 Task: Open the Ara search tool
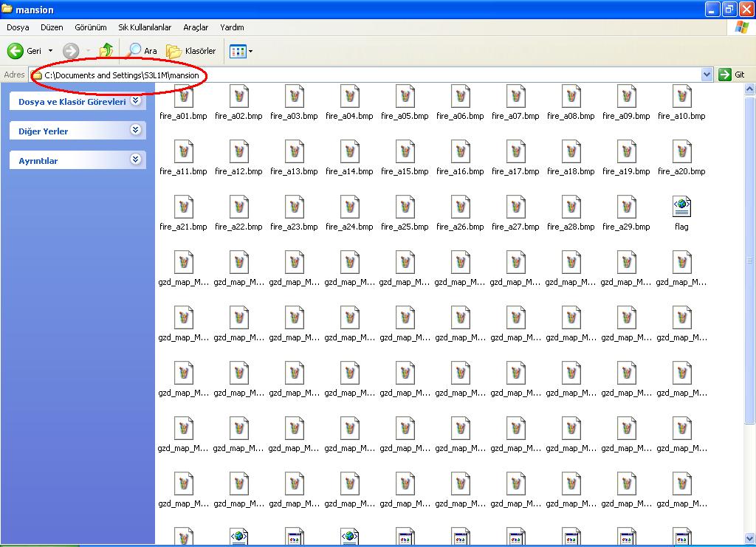click(141, 51)
